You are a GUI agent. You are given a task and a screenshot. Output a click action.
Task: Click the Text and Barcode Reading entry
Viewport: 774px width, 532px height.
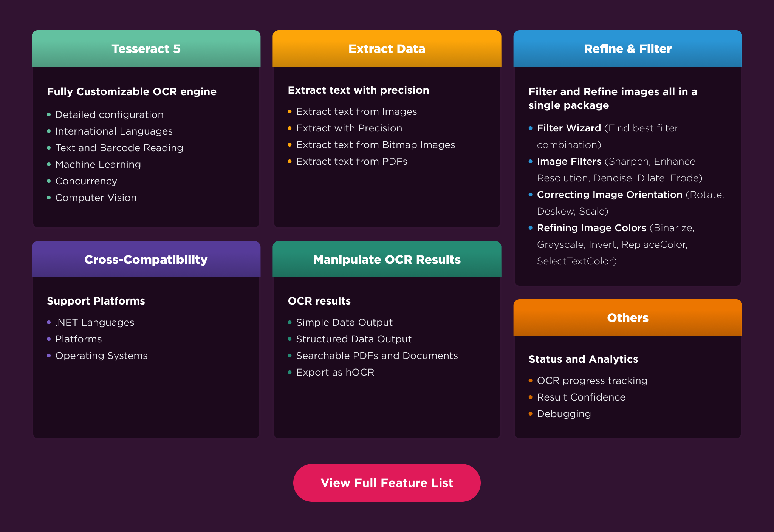pyautogui.click(x=119, y=148)
